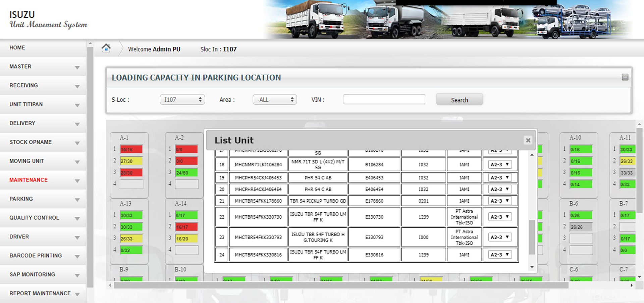This screenshot has height=303, width=644.
Task: Open the QUALITY CONTROL menu
Action: click(x=34, y=218)
